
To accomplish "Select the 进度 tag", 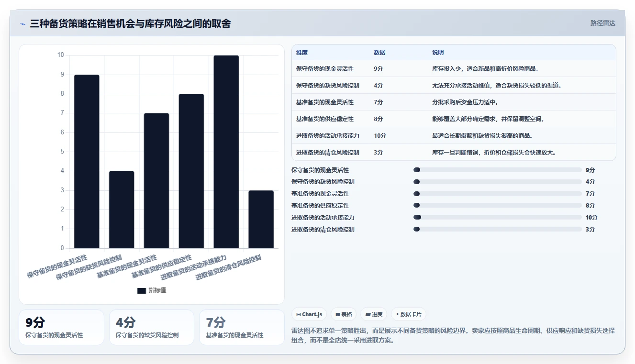I will pyautogui.click(x=374, y=314).
